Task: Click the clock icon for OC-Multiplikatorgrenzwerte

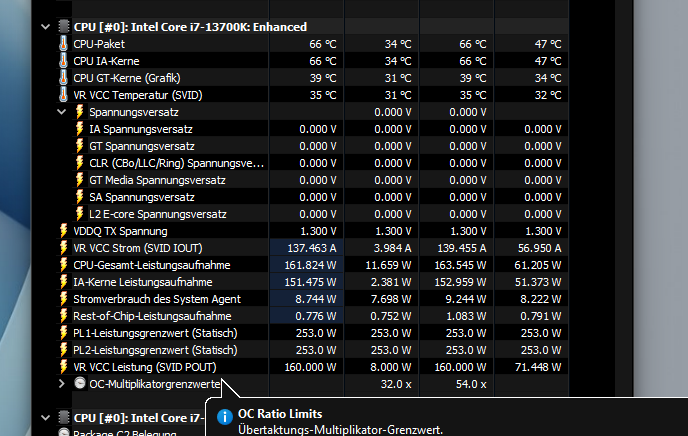Action: 80,383
